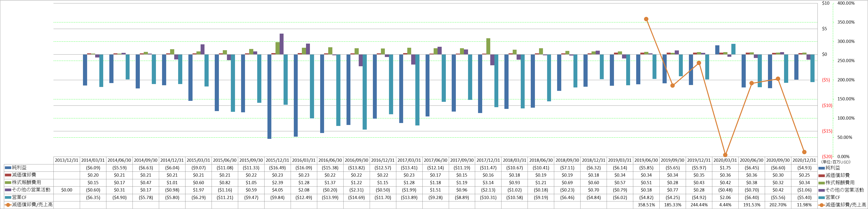This screenshot has height=209, width=868.
Task: Select the 2020/12/31 column header
Action: pyautogui.click(x=804, y=161)
